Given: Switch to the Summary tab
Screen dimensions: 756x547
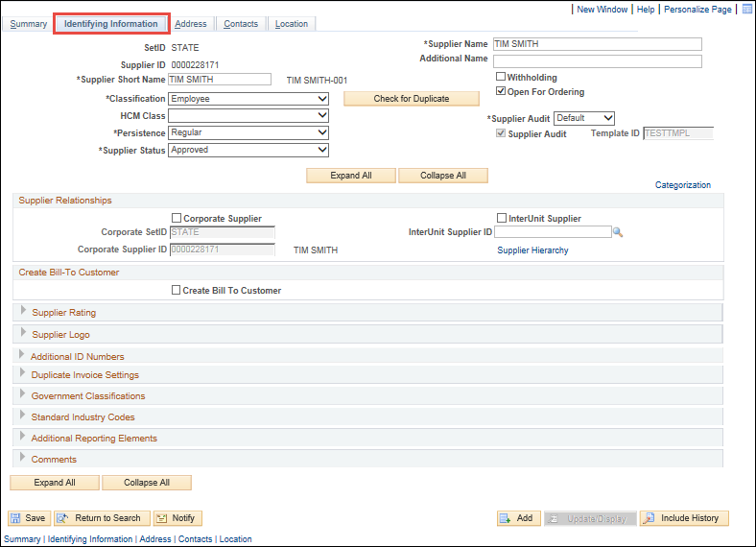Looking at the screenshot, I should 29,24.
